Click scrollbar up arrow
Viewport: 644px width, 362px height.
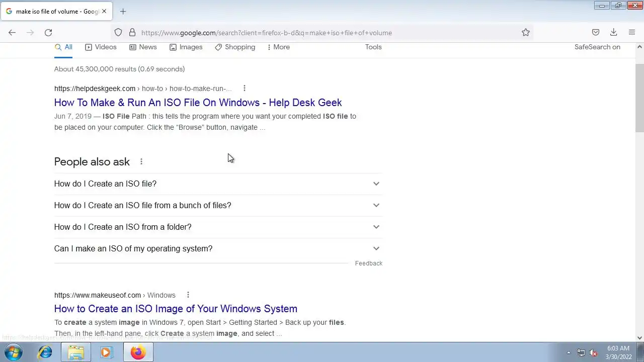639,47
